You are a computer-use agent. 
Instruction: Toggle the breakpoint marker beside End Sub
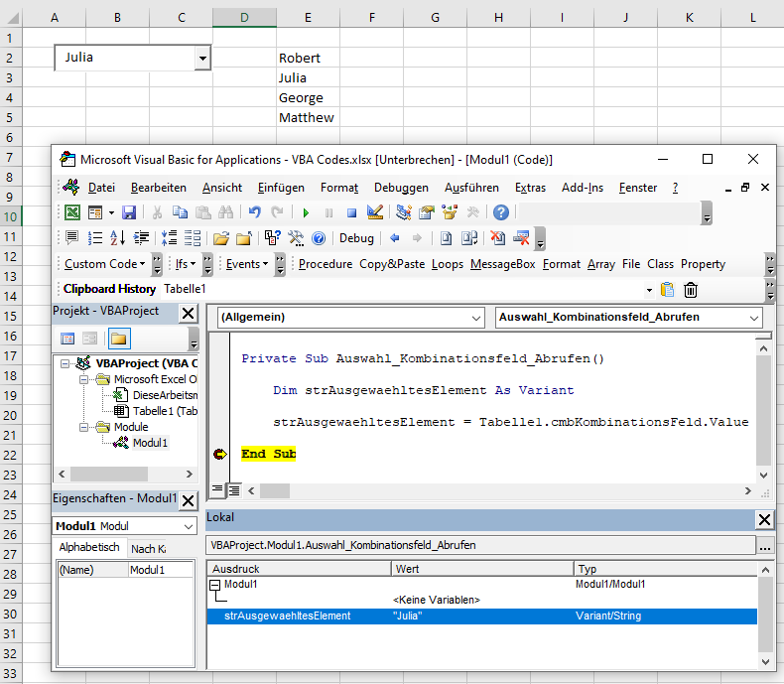point(220,454)
